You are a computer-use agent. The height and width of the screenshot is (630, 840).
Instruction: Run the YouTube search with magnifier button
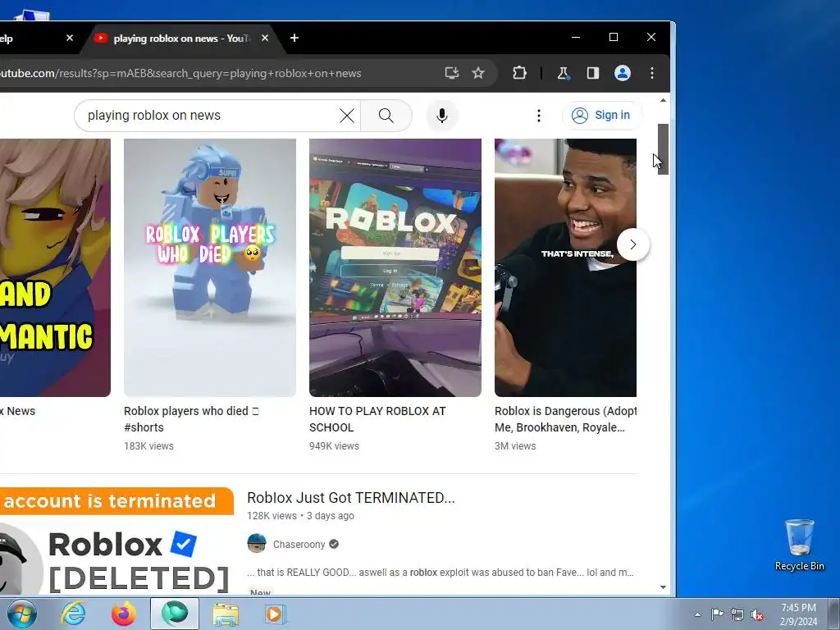[386, 115]
